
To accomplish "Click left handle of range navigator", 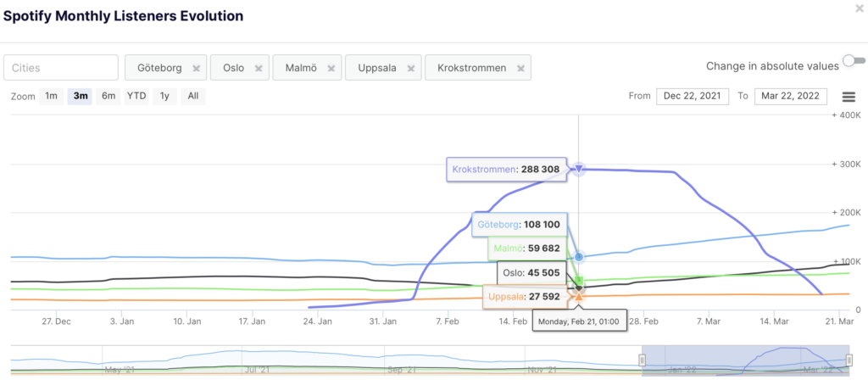I will [643, 360].
